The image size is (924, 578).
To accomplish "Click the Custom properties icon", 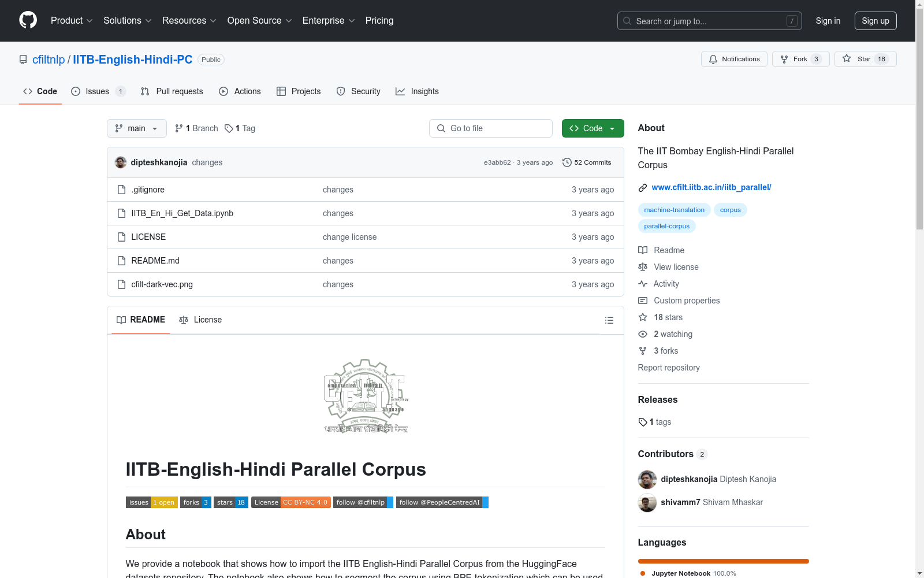I will [x=643, y=301].
